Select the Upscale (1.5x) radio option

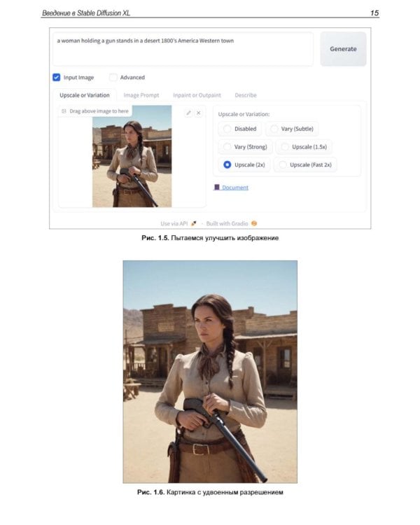[304, 147]
